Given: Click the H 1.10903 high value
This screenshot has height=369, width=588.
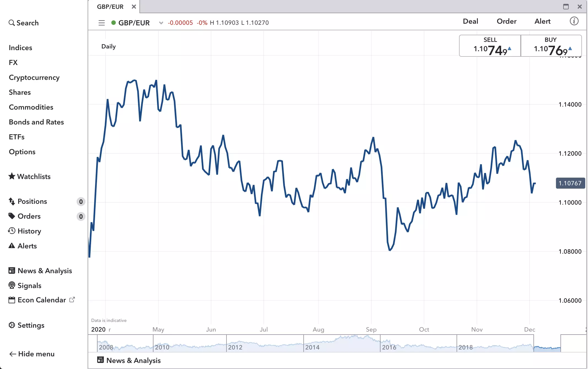Looking at the screenshot, I should click(x=224, y=23).
